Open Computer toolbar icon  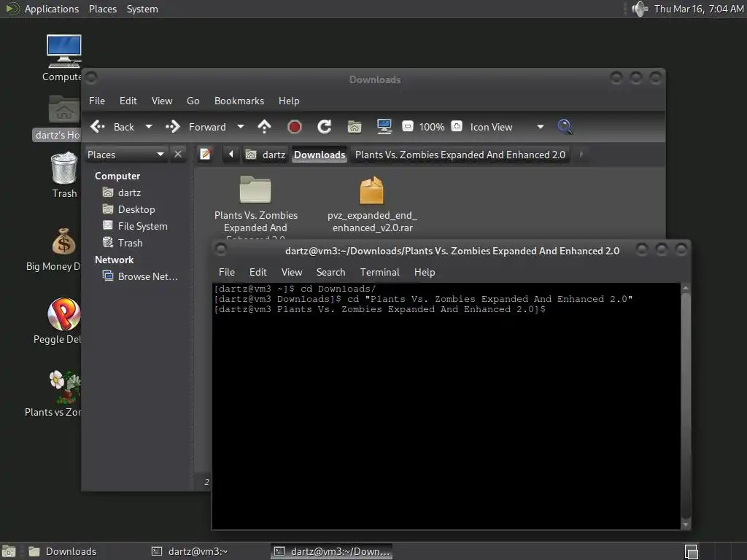point(384,127)
